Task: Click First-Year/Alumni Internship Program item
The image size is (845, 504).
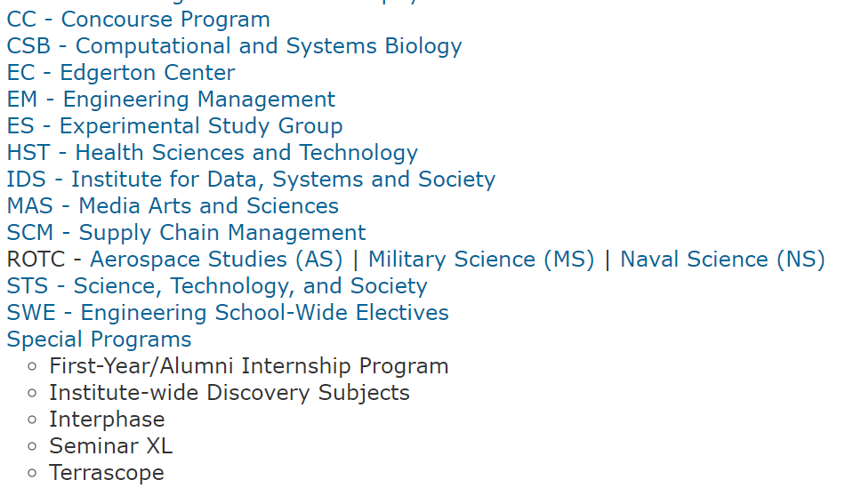Action: tap(248, 366)
